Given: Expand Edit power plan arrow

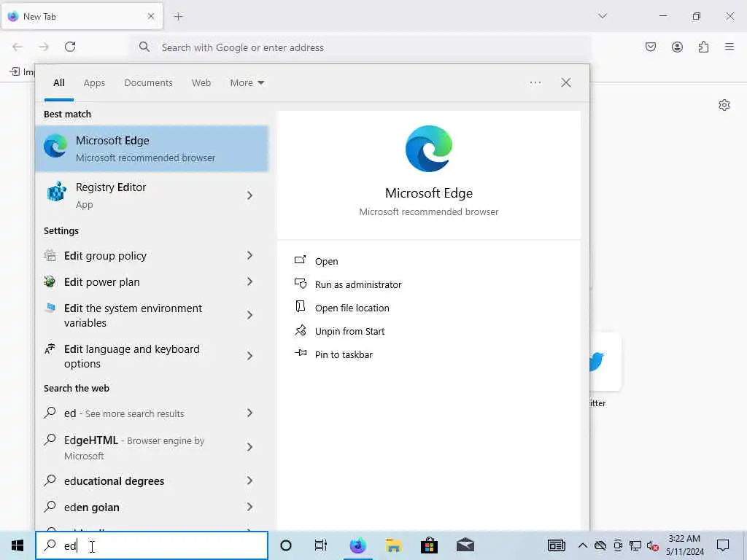Looking at the screenshot, I should click(x=249, y=282).
